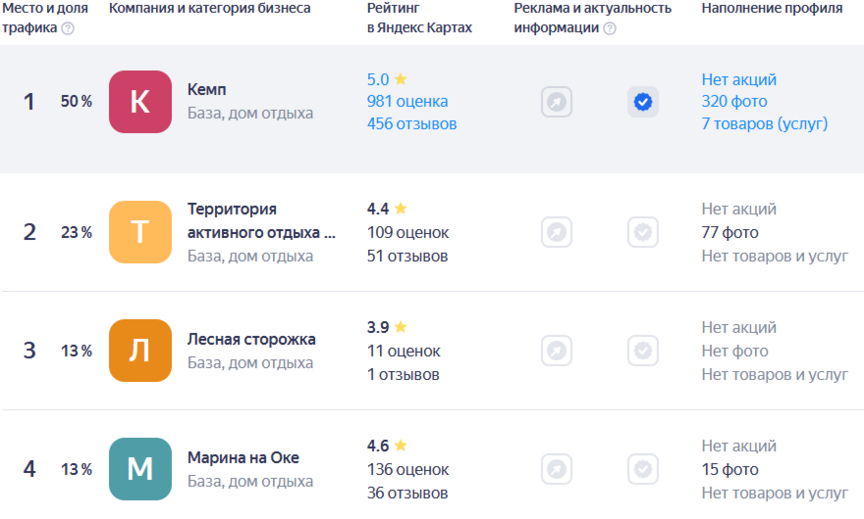Click the 'Нет акций' link in Кемп row
The image size is (864, 519).
(x=738, y=79)
